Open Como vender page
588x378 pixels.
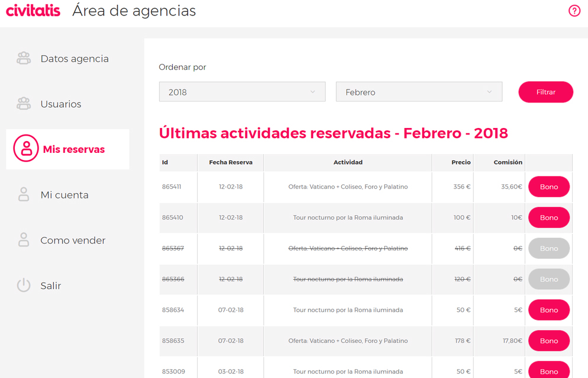click(72, 240)
